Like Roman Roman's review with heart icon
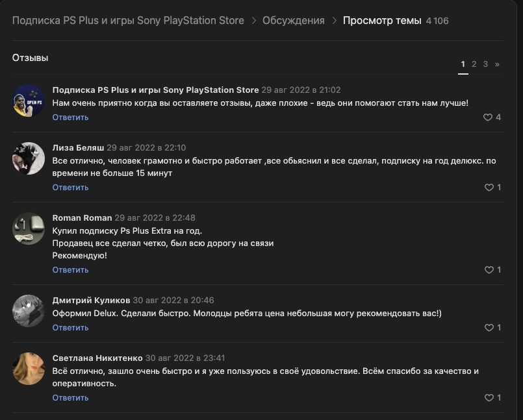Screen dimensions: 523x420 pyautogui.click(x=489, y=270)
